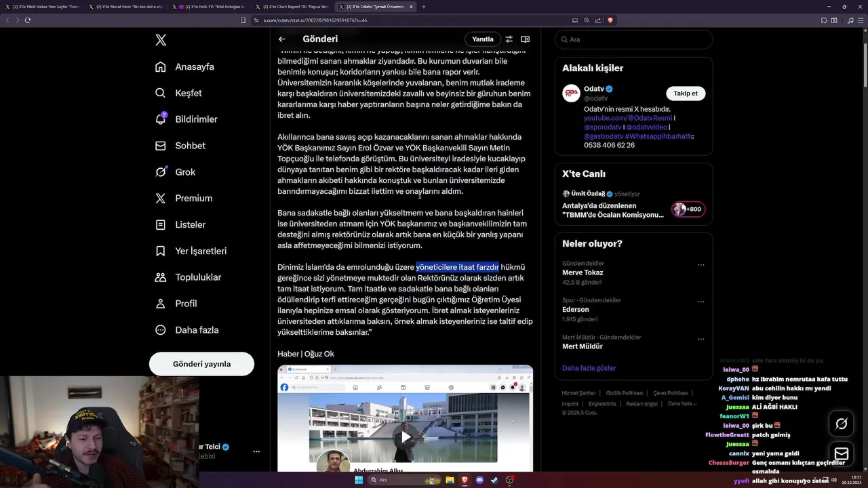Open the @sporodatv mention link

tap(603, 127)
